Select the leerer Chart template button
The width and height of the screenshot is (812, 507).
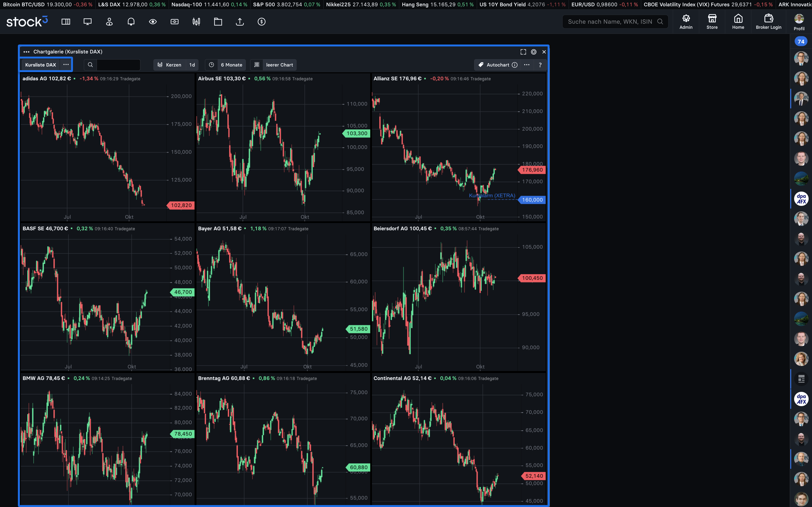click(x=279, y=65)
